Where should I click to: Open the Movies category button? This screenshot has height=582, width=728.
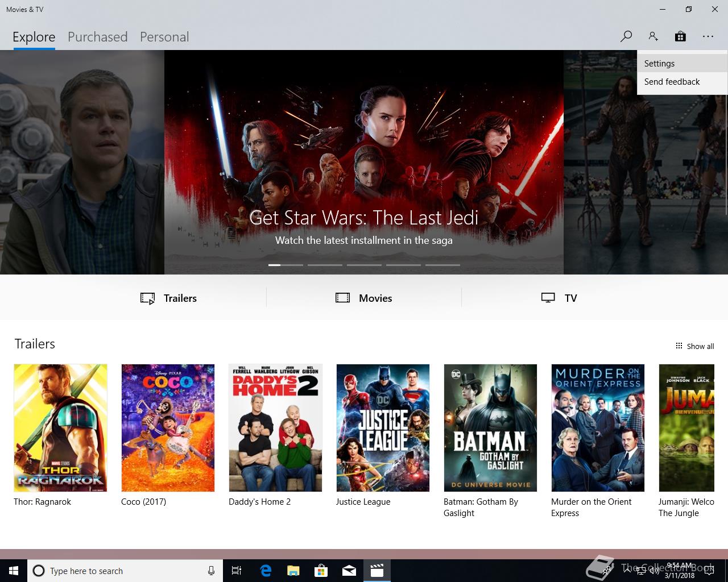(x=364, y=298)
